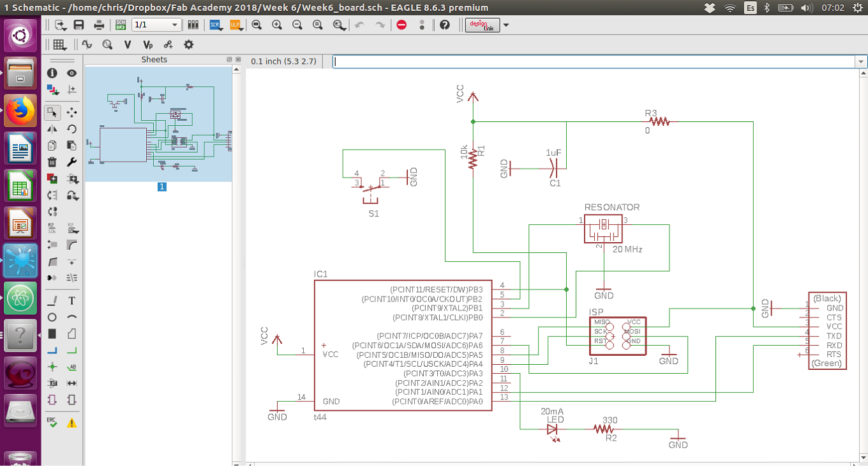868x467 pixels.
Task: Select the Mirror tool
Action: point(52,129)
